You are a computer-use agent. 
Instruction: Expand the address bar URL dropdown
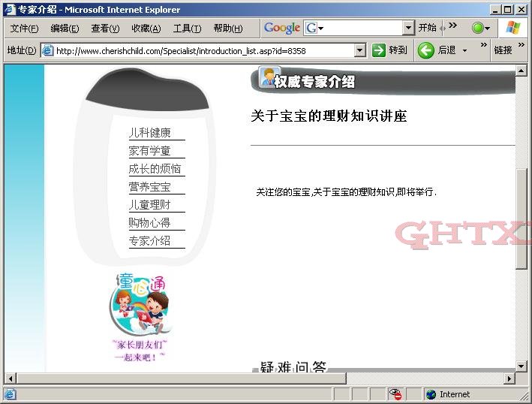(359, 50)
